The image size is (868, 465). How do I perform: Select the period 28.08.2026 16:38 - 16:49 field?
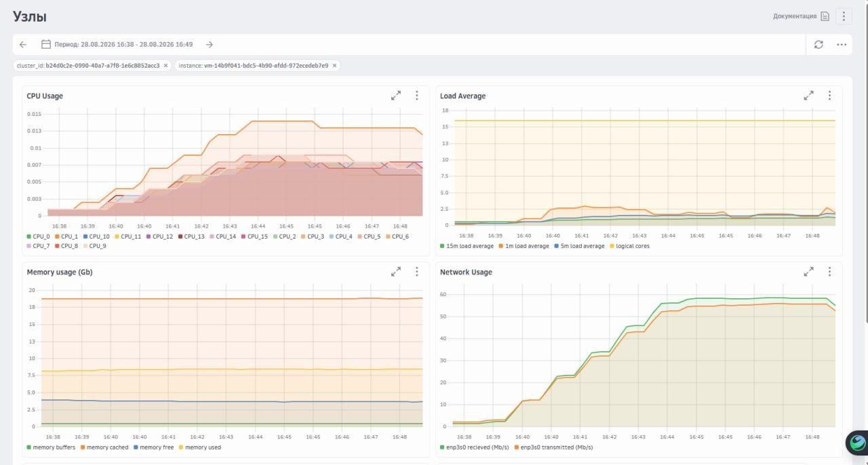(124, 45)
